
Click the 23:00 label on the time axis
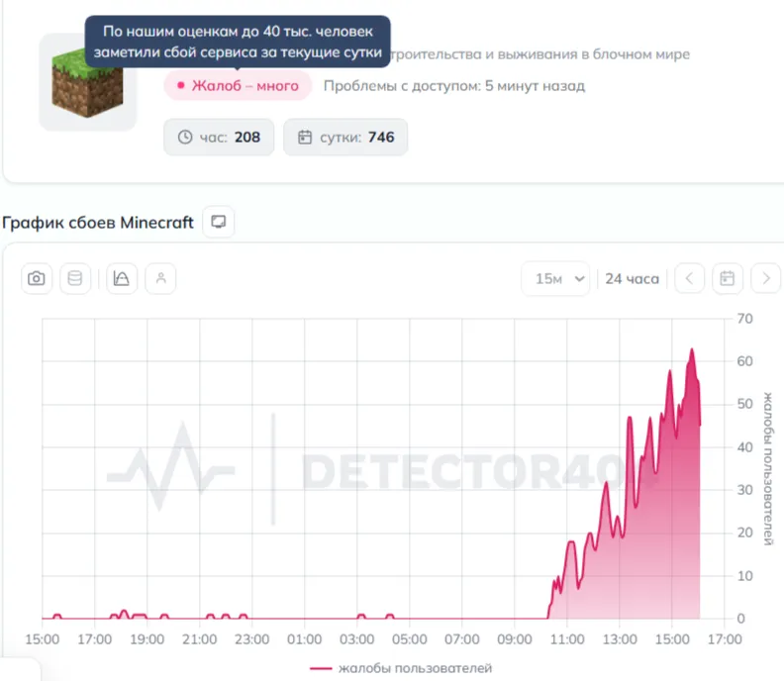point(252,639)
